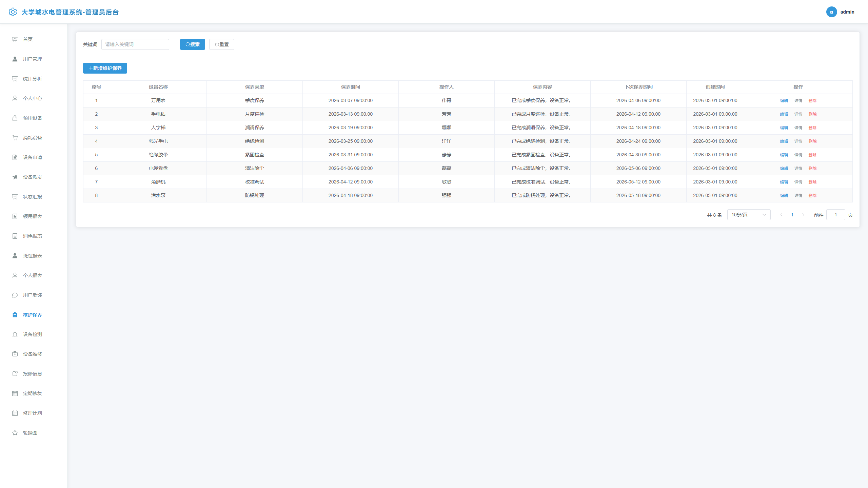Click the 消耗设备 shopping cart icon
This screenshot has width=868, height=488.
click(15, 138)
